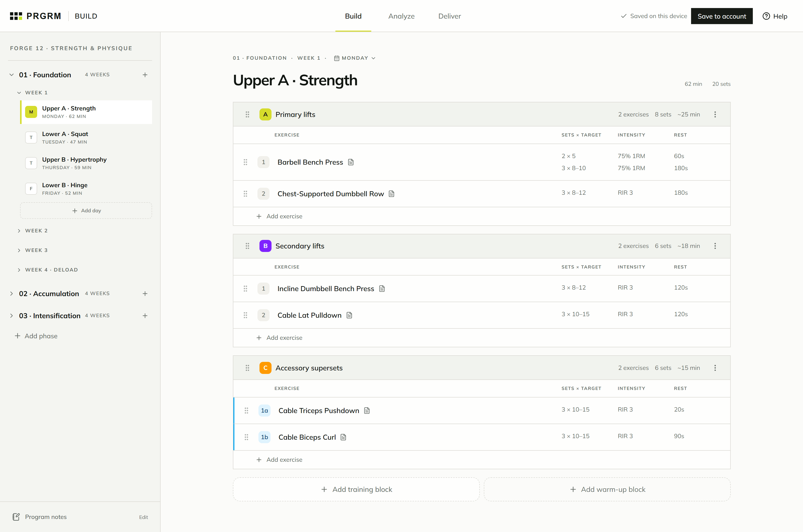Image resolution: width=803 pixels, height=532 pixels.
Task: Open notes icon for Cable Lat Pulldown
Action: (349, 315)
